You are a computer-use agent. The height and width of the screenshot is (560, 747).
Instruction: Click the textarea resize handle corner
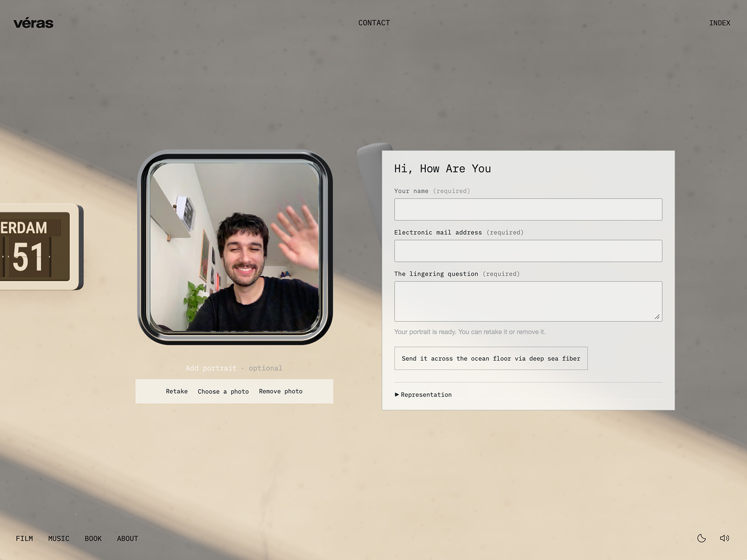point(657,316)
